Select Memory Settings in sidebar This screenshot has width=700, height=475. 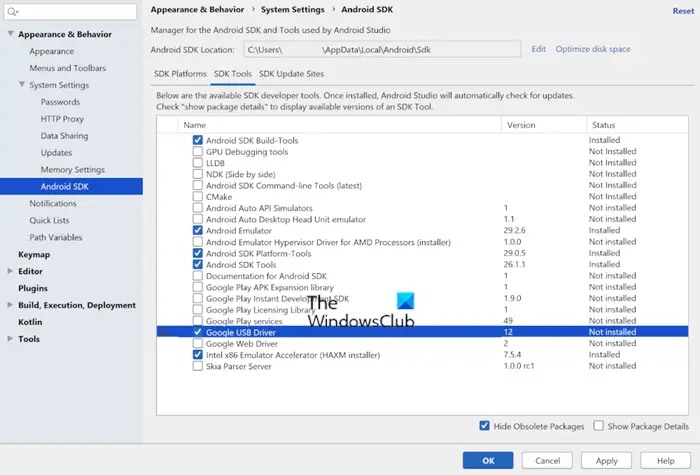(73, 170)
